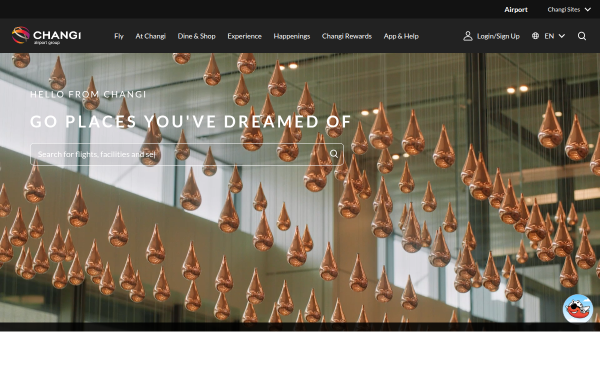600x375 pixels.
Task: Click the Login/Sign Up link
Action: (x=498, y=36)
